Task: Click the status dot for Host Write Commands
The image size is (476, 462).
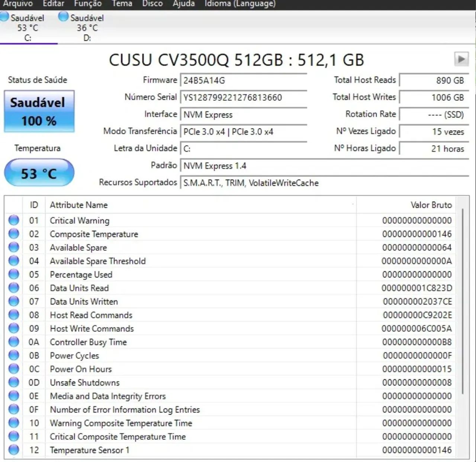Action: pos(14,328)
